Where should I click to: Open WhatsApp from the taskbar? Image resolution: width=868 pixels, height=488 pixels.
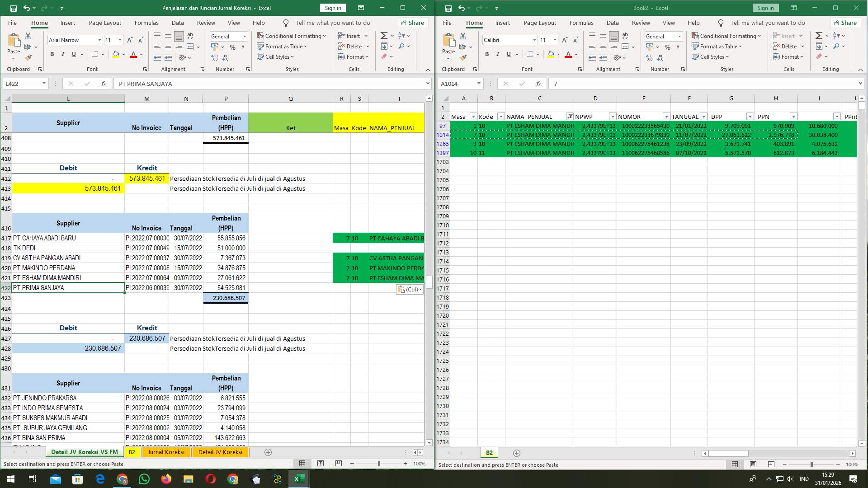144,479
